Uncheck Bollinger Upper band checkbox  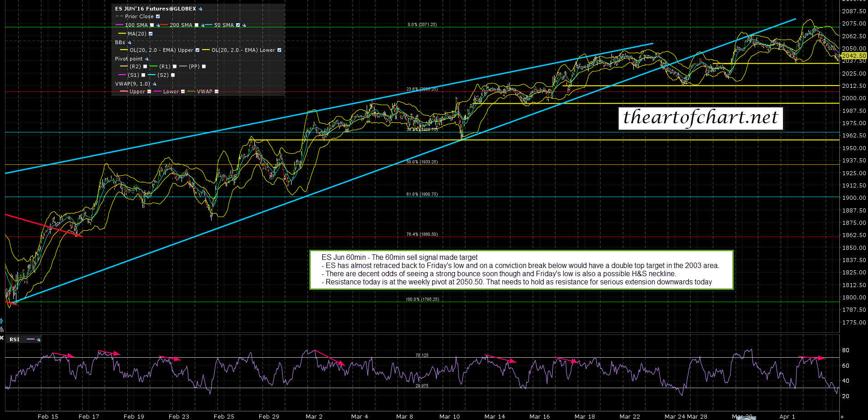pyautogui.click(x=197, y=50)
